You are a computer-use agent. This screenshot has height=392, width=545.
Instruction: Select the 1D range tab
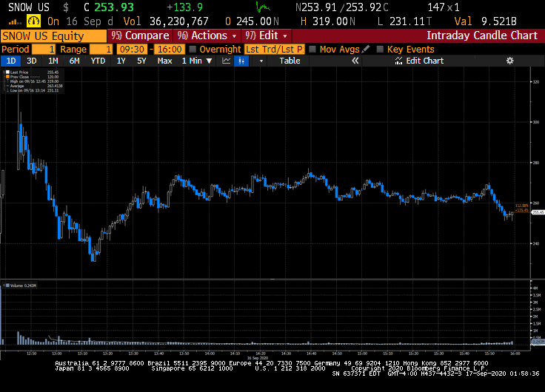11,61
